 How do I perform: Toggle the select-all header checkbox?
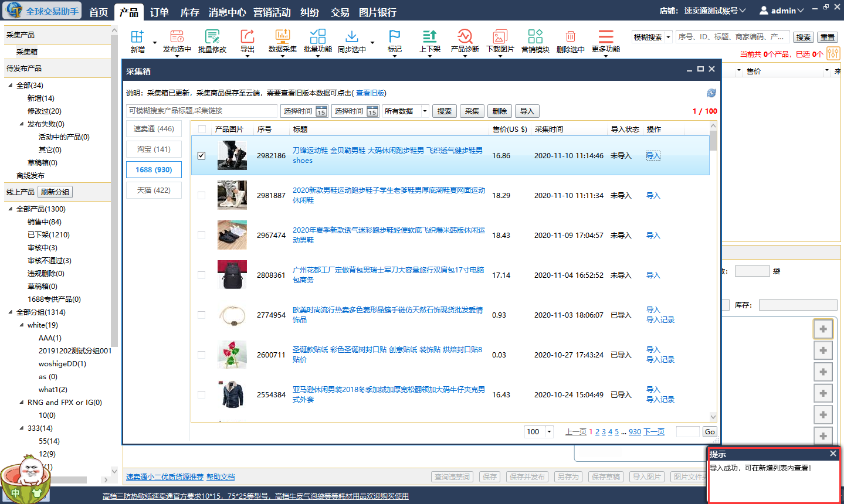[x=202, y=129]
